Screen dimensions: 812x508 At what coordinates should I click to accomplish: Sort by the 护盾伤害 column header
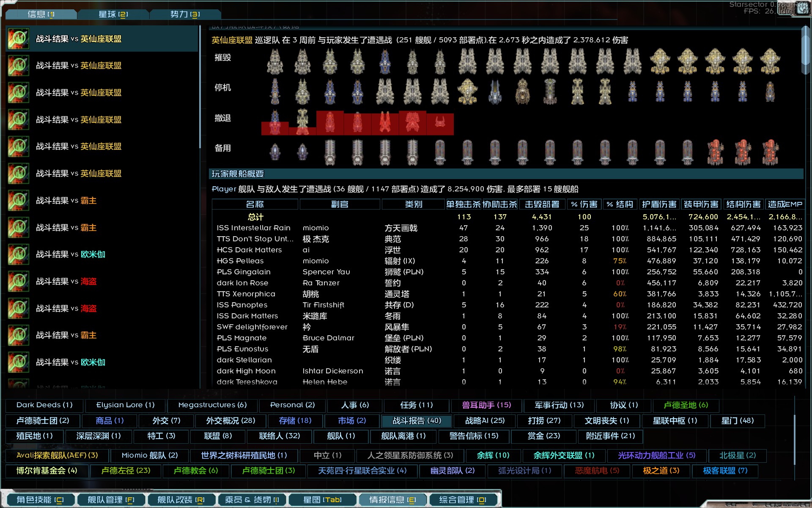(x=659, y=204)
